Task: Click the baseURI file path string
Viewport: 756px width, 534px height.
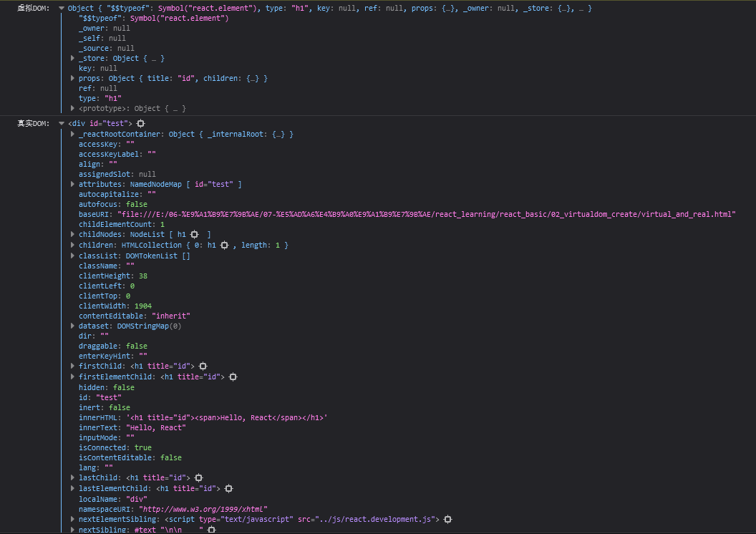Action: (x=429, y=215)
